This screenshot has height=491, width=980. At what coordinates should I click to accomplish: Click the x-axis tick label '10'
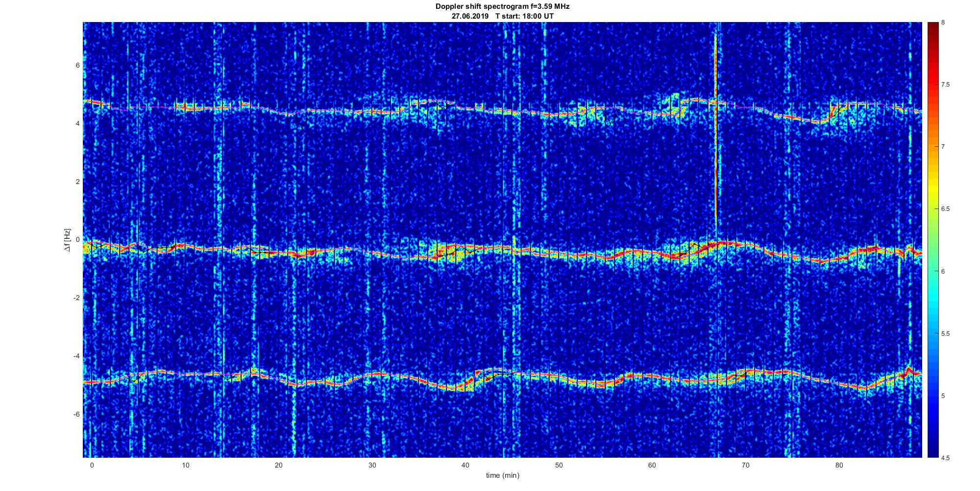point(185,465)
